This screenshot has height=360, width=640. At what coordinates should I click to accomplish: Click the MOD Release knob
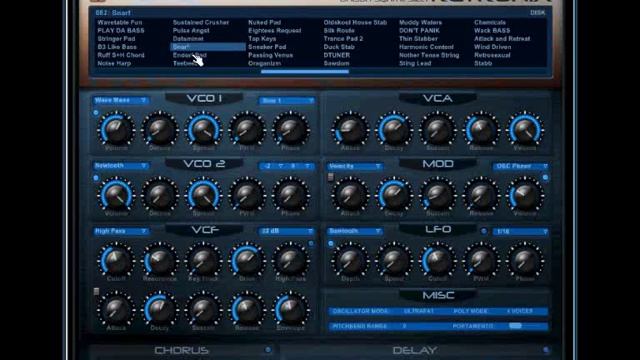(481, 195)
